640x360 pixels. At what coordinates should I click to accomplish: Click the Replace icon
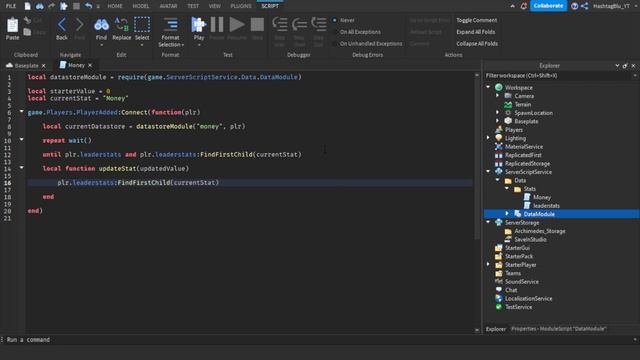122,24
